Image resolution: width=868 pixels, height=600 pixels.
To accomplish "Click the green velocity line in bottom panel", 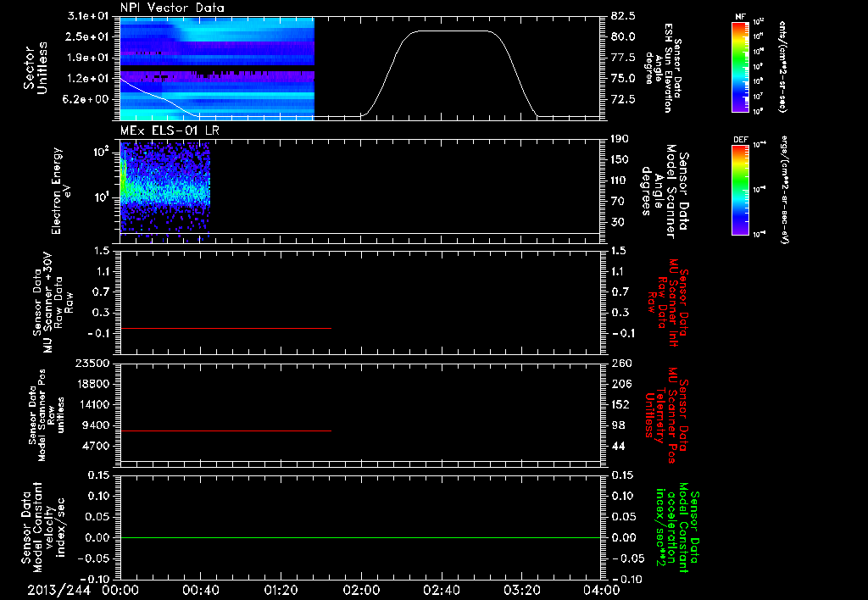I will pyautogui.click(x=360, y=537).
